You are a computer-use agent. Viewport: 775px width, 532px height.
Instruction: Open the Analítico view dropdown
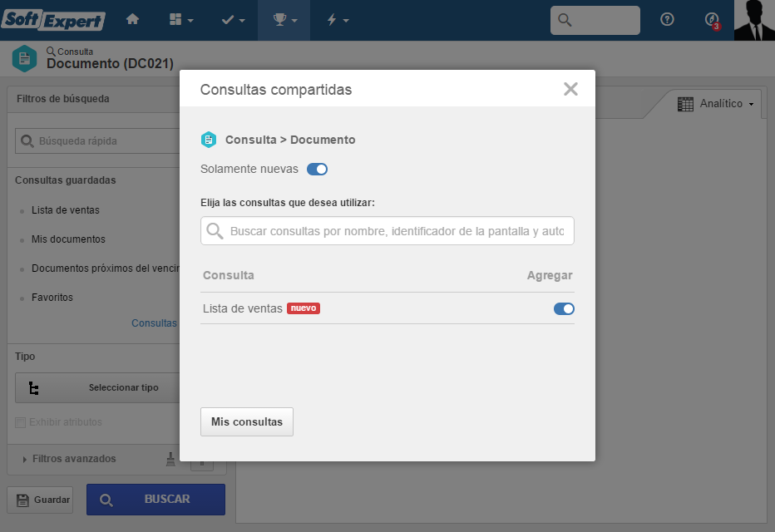tap(716, 104)
